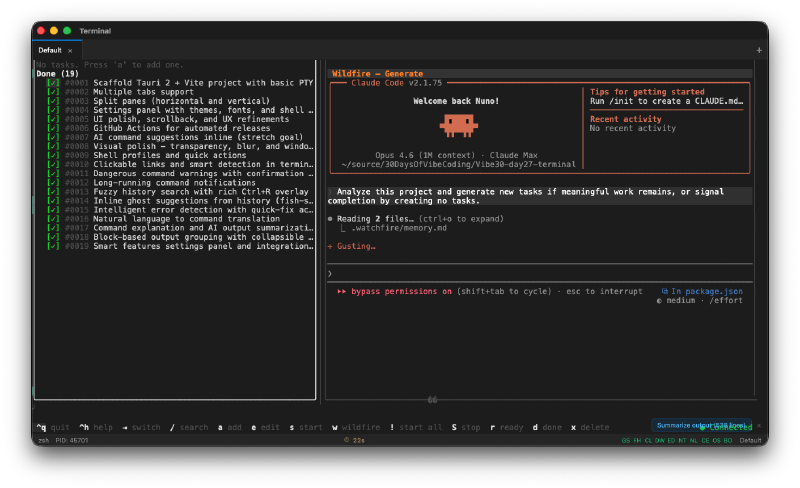Toggle checkbox for UI polish, scrollback task
The height and width of the screenshot is (488, 800).
click(53, 119)
